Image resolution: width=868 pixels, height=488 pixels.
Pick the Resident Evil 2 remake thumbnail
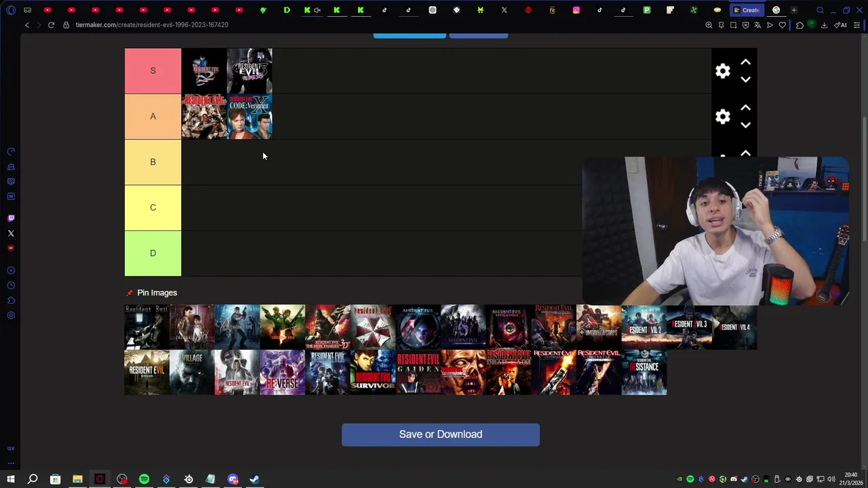[x=644, y=327]
